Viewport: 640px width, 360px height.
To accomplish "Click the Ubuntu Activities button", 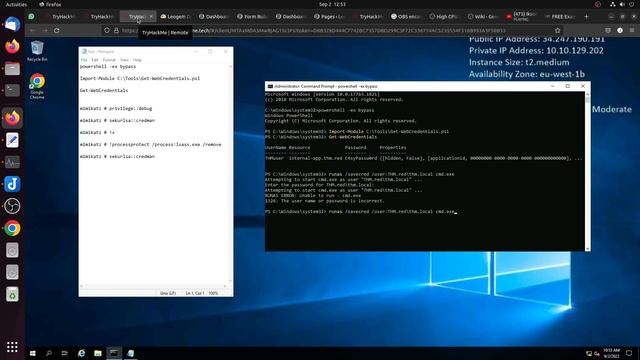I will [16, 4].
